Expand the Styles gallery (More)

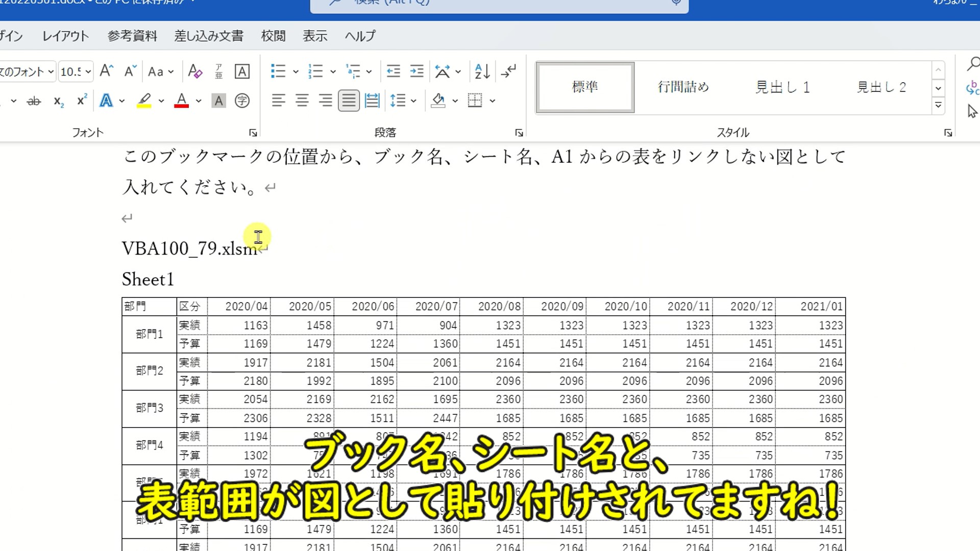[938, 106]
